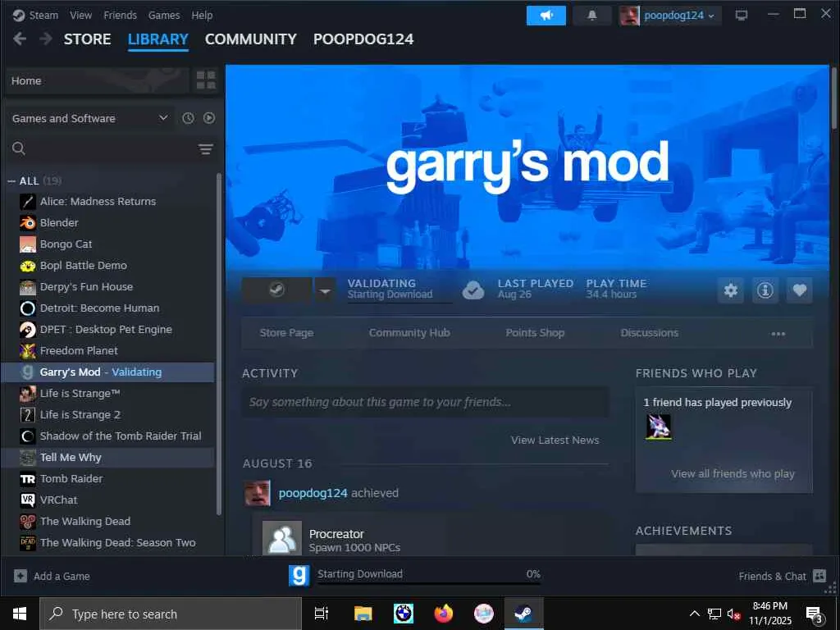Click View Latest News

click(x=555, y=440)
